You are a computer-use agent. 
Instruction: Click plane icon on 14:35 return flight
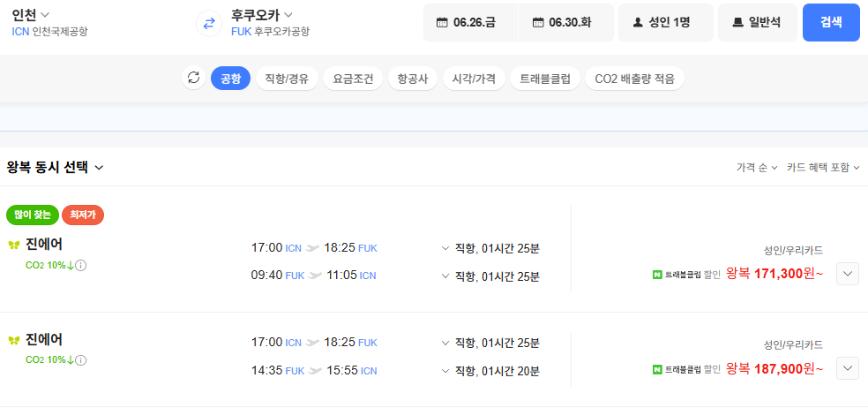316,371
